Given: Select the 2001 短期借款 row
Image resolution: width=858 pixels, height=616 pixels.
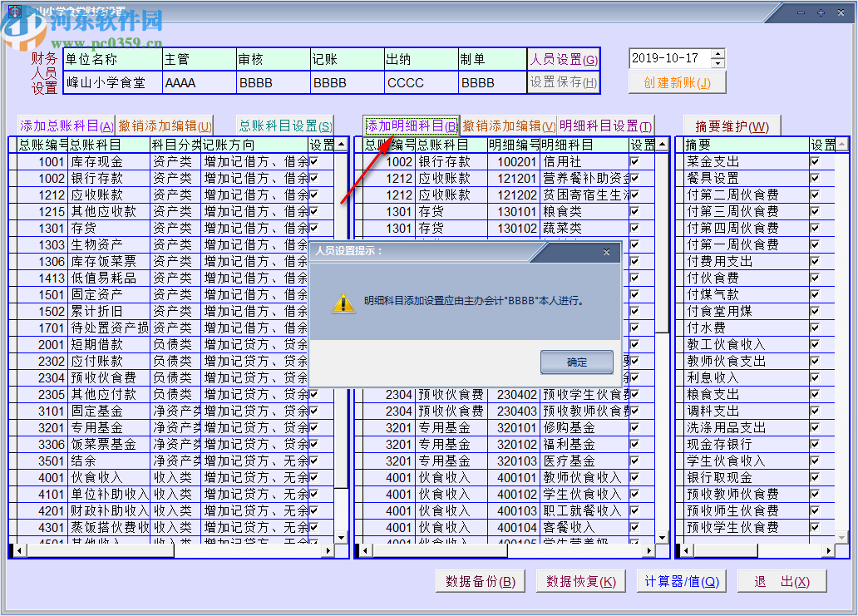Looking at the screenshot, I should pyautogui.click(x=171, y=344).
